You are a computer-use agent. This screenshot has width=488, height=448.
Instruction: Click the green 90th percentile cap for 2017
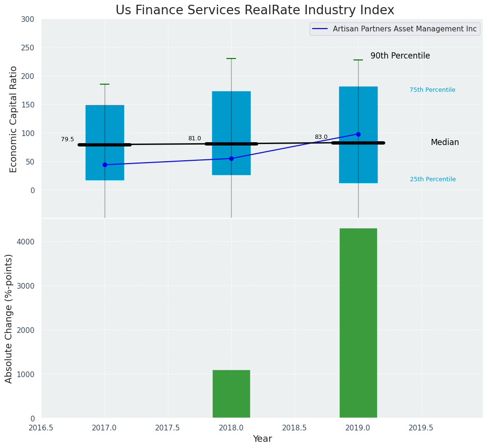pos(105,84)
